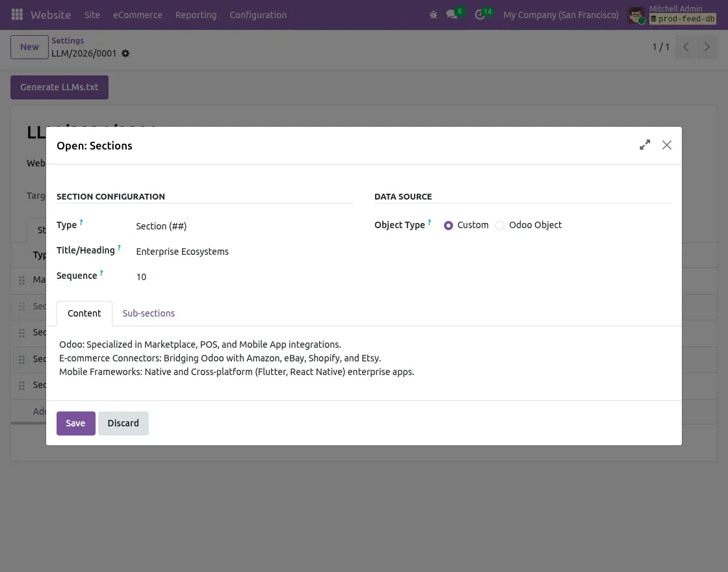The image size is (728, 572).
Task: Click the Website app title
Action: [51, 15]
